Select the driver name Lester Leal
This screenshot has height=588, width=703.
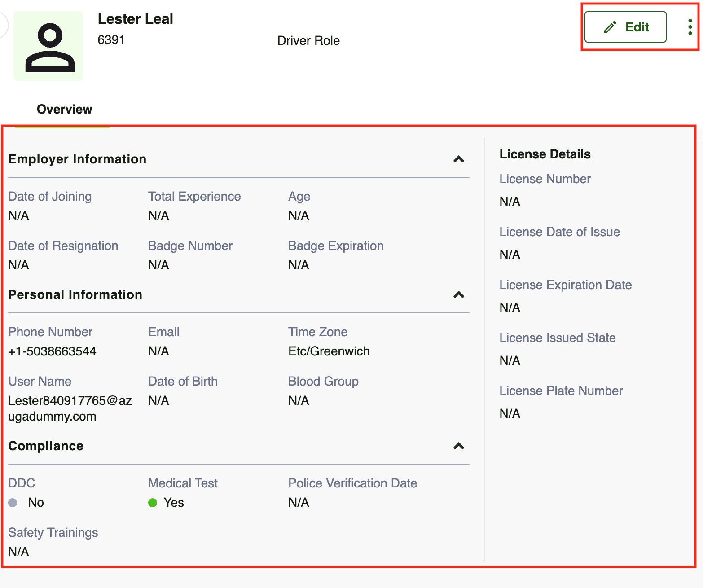(x=136, y=19)
